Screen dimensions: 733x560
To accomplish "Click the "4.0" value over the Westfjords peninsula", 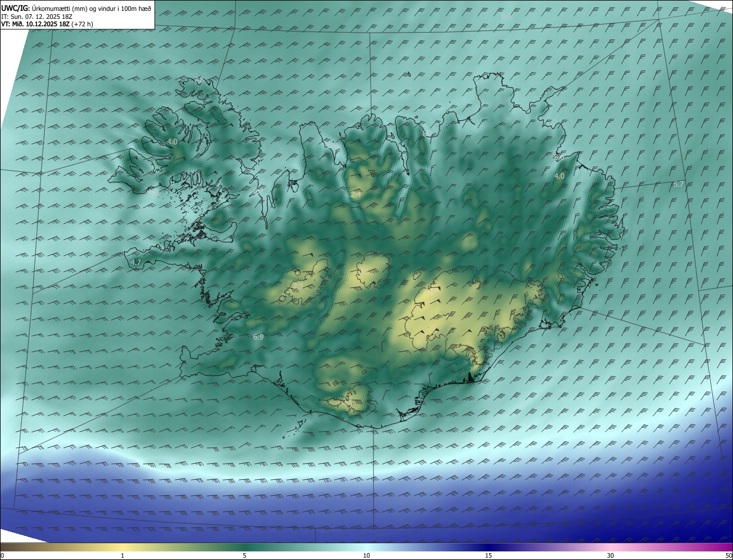I will coord(172,141).
